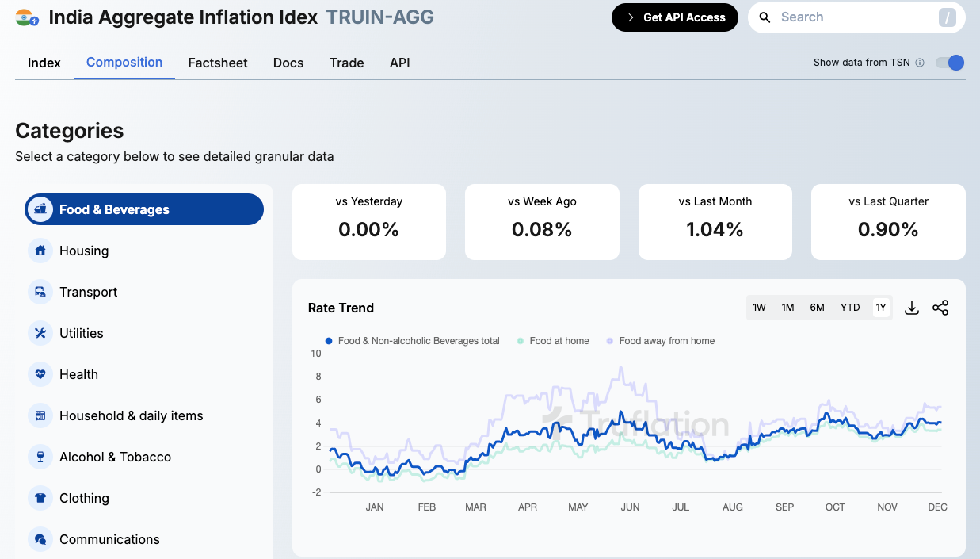Switch to the Index tab
Image resolution: width=980 pixels, height=559 pixels.
click(44, 63)
